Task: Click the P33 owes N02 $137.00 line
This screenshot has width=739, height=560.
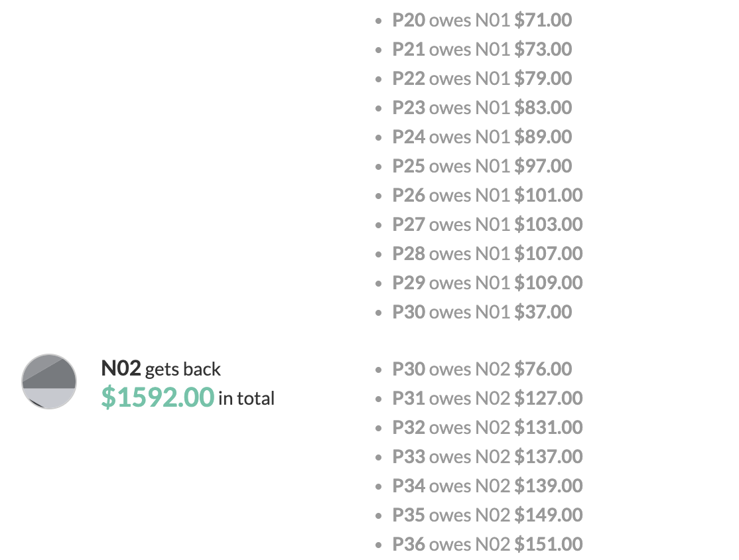Action: point(487,456)
